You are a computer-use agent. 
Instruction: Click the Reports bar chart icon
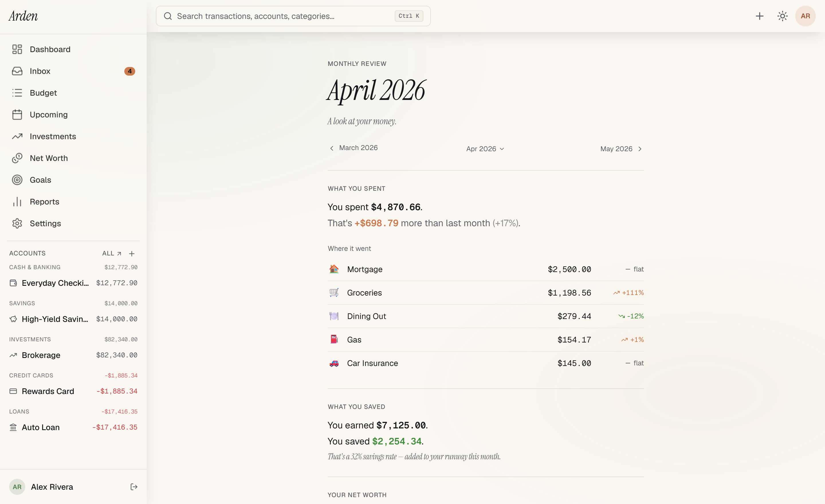[17, 202]
